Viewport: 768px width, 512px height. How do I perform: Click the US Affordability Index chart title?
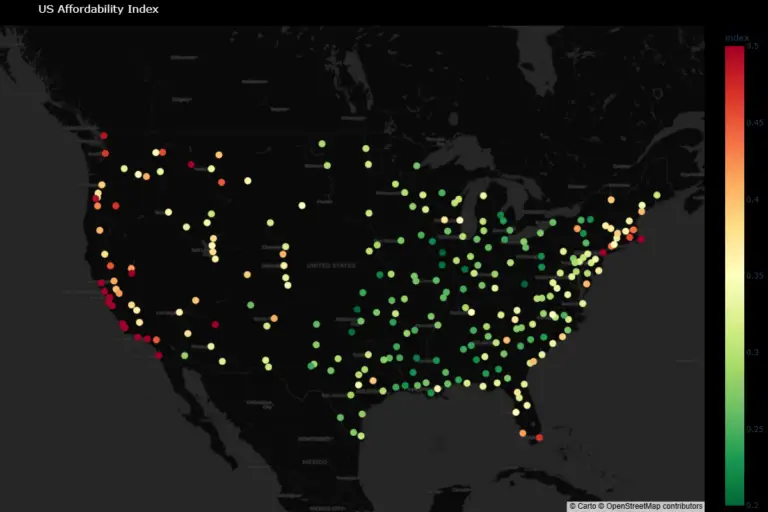pyautogui.click(x=98, y=9)
